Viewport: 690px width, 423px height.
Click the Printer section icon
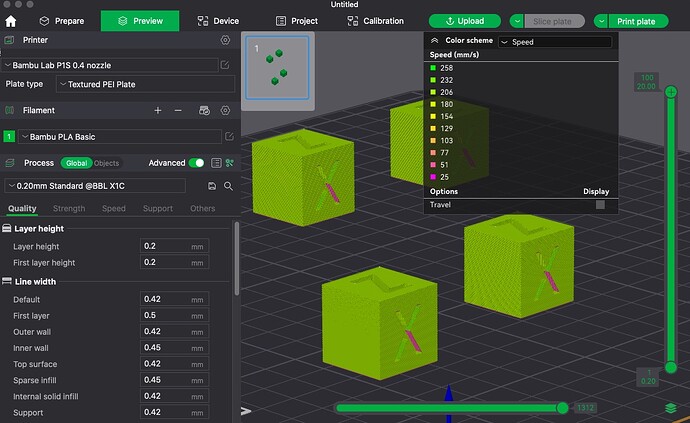click(x=9, y=40)
